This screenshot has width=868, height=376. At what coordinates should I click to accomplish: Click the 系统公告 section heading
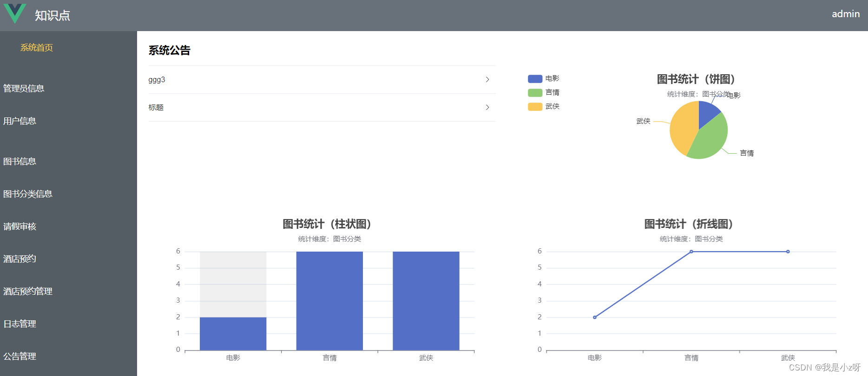pyautogui.click(x=170, y=50)
